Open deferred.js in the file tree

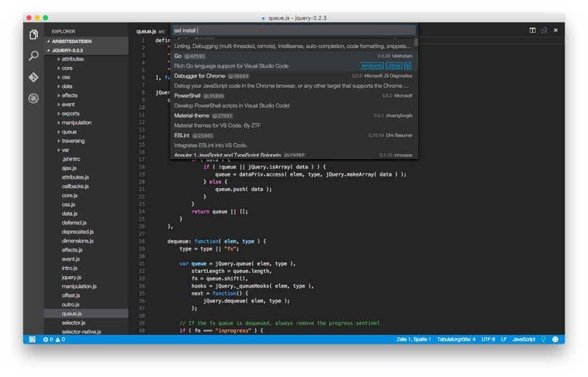pyautogui.click(x=86, y=222)
